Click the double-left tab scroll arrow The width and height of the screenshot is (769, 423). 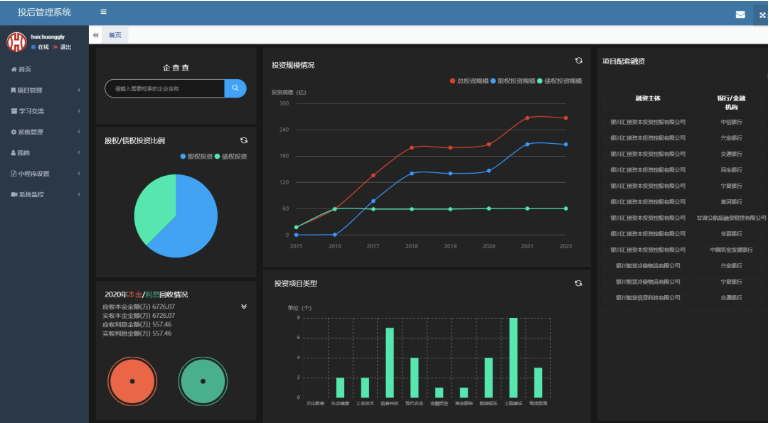pyautogui.click(x=95, y=35)
